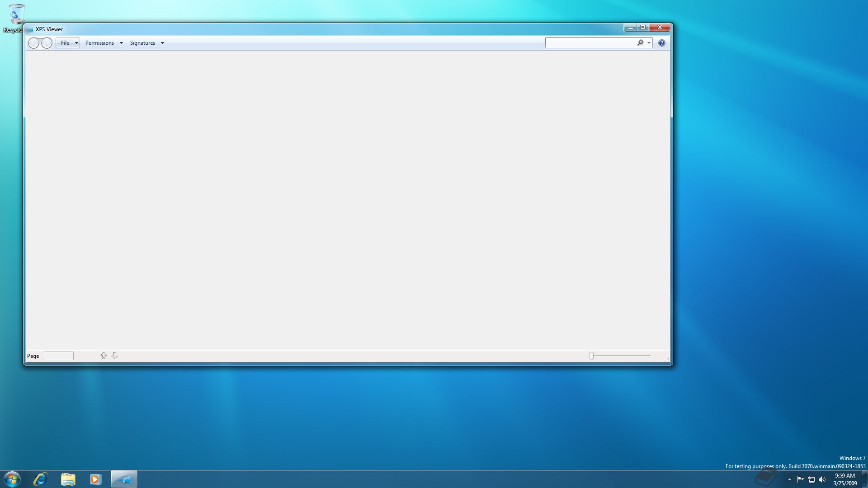The height and width of the screenshot is (488, 868).
Task: Click the window resize grip corner
Action: [667, 359]
